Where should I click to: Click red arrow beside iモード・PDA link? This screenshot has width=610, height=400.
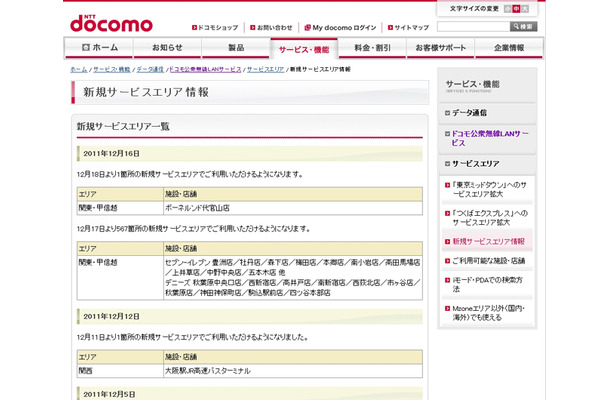[447, 280]
